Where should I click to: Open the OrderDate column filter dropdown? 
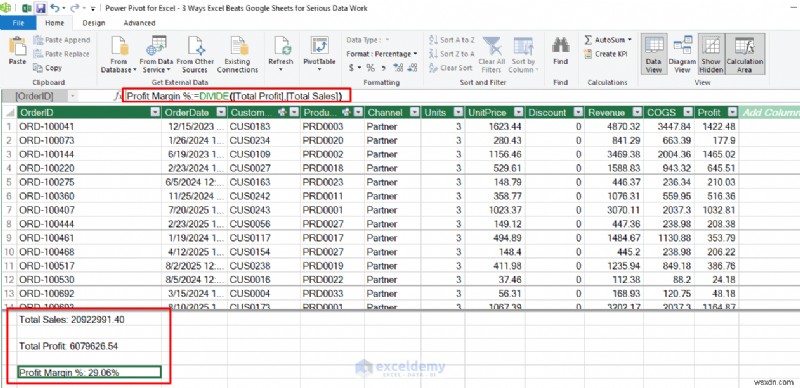[221, 113]
